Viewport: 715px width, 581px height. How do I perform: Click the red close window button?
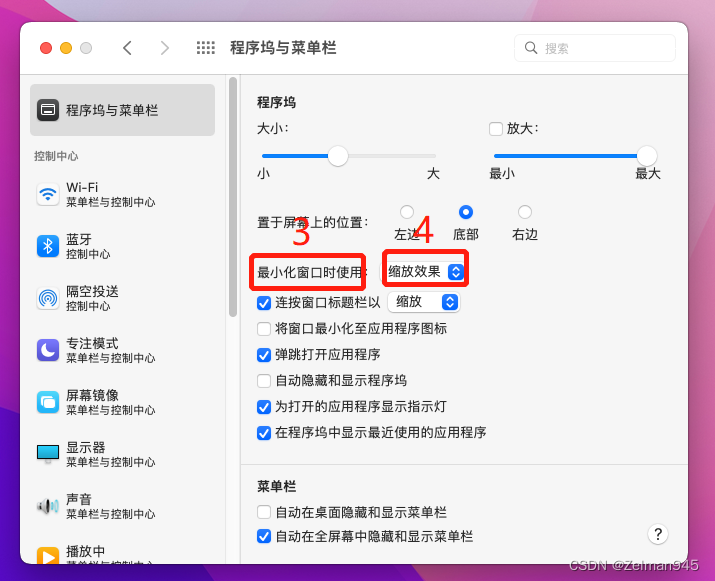tap(46, 48)
